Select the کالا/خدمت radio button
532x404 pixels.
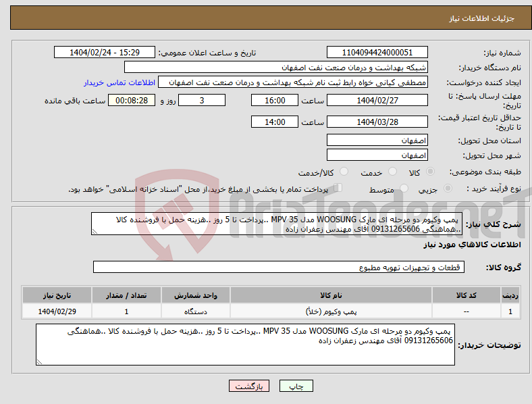click(344, 172)
